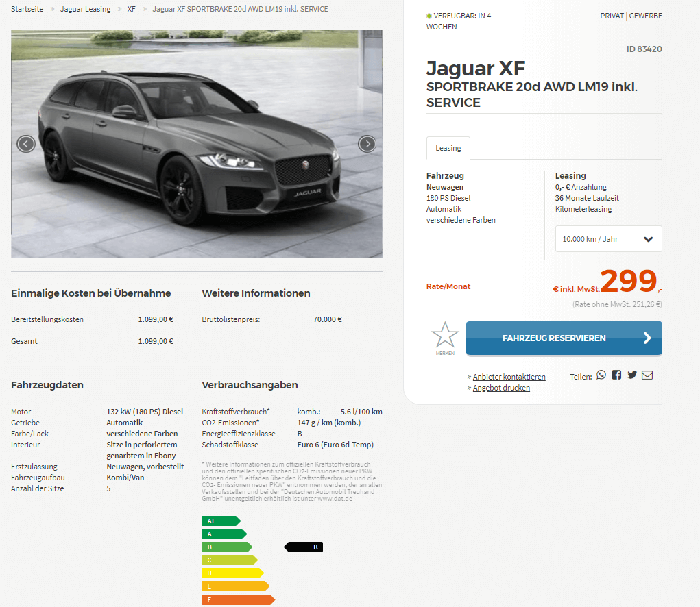The width and height of the screenshot is (700, 607).
Task: Click energy class A bar
Action: pos(224,534)
